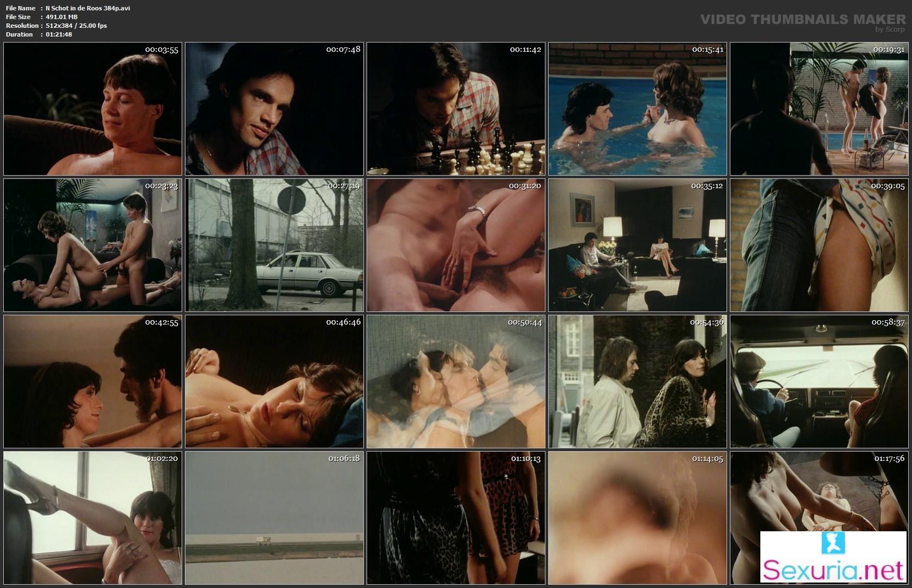Screen dimensions: 912x588
Task: Select the living room thumbnail at 00:35:12
Action: [x=638, y=245]
